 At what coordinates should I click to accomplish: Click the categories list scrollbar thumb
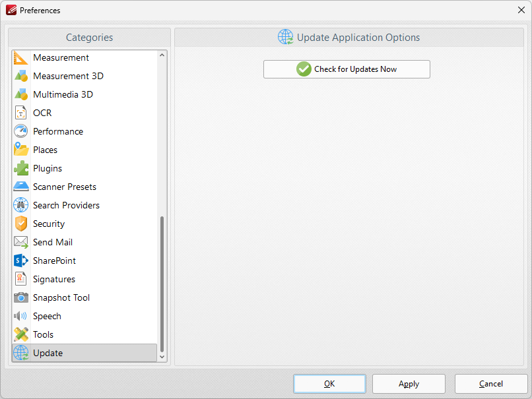point(162,284)
